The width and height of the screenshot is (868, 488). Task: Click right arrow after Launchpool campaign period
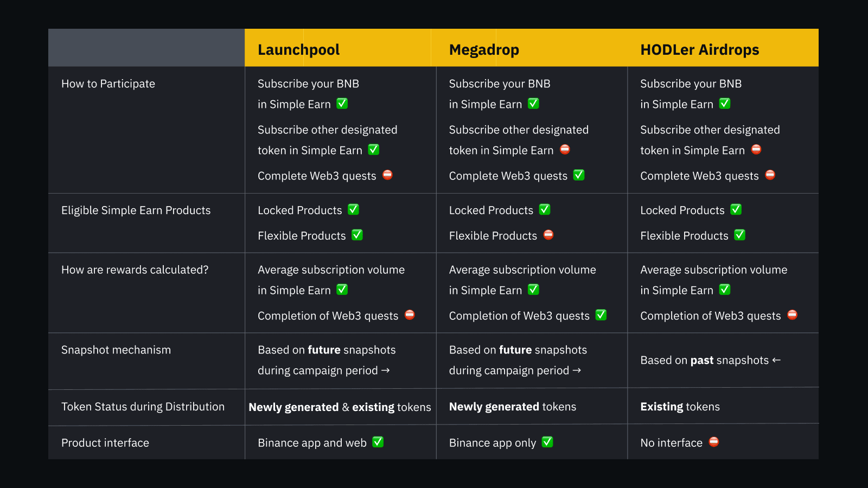click(x=386, y=370)
